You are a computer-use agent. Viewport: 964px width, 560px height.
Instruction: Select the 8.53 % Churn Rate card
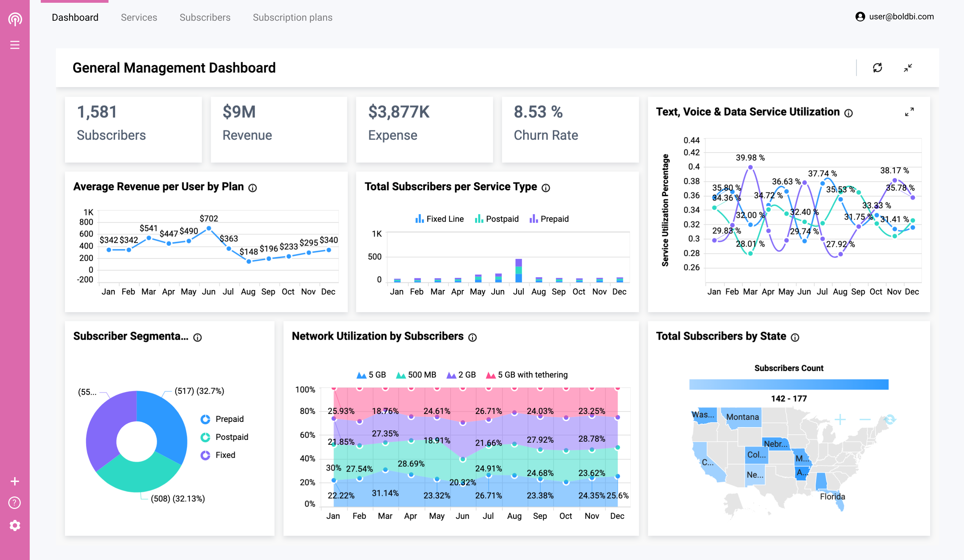click(x=570, y=129)
